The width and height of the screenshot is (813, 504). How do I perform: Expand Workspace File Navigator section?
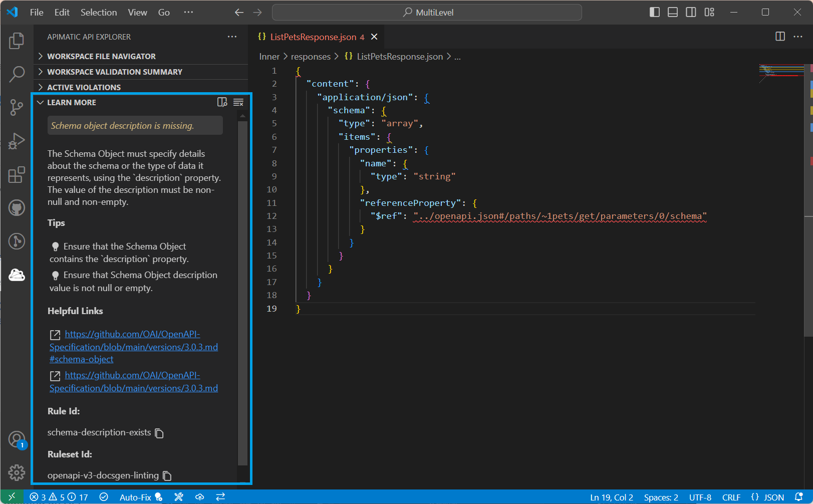[141, 56]
